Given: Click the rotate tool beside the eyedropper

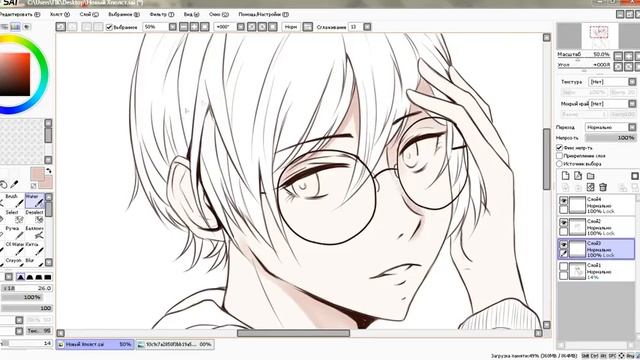Looking at the screenshot, I should click(3, 184).
